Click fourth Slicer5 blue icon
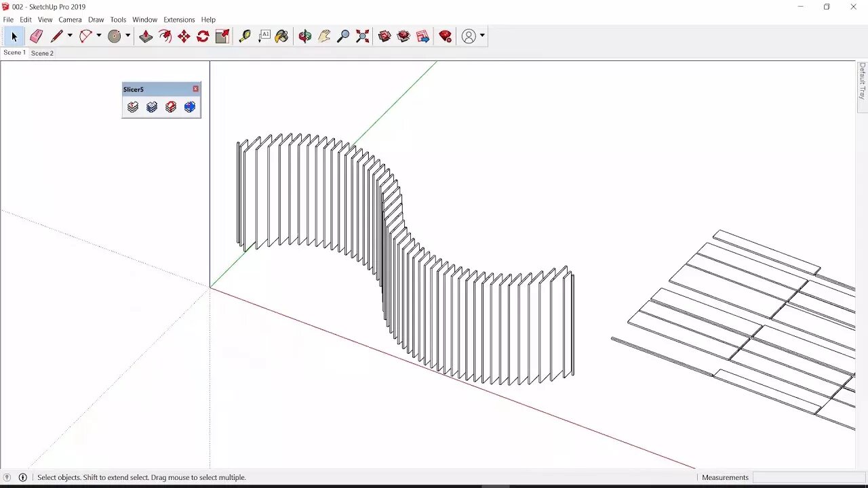Viewport: 868px width, 488px height. pyautogui.click(x=190, y=107)
